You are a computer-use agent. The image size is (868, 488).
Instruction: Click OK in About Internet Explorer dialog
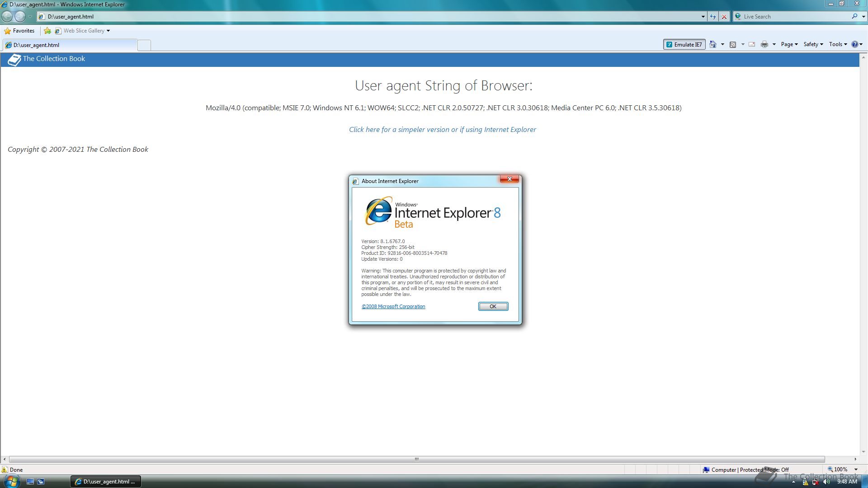[493, 306]
